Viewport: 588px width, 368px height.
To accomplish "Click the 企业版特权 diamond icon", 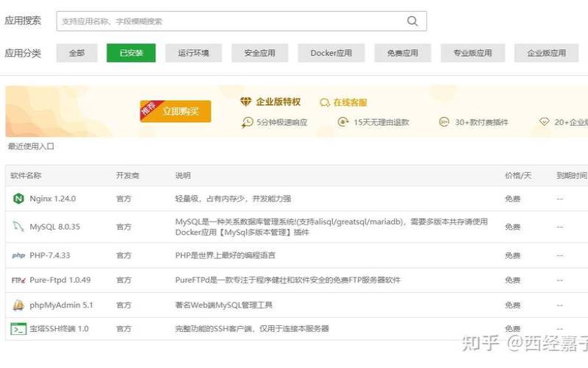I will tap(246, 102).
